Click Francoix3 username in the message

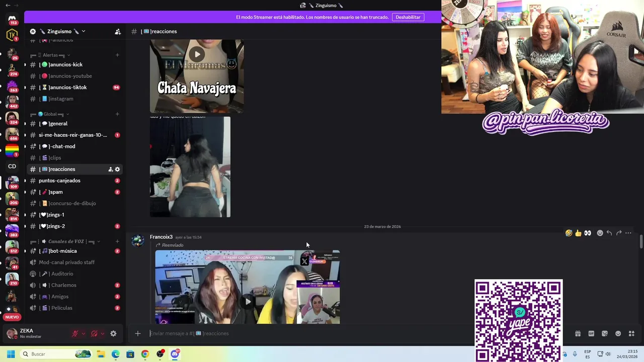pyautogui.click(x=161, y=237)
